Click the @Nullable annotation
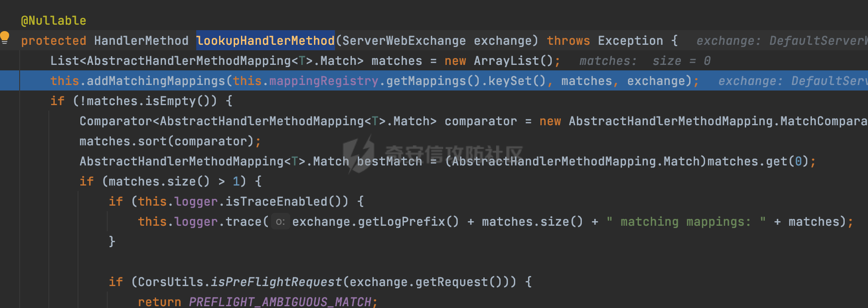Image resolution: width=868 pixels, height=308 pixels. pyautogui.click(x=53, y=21)
